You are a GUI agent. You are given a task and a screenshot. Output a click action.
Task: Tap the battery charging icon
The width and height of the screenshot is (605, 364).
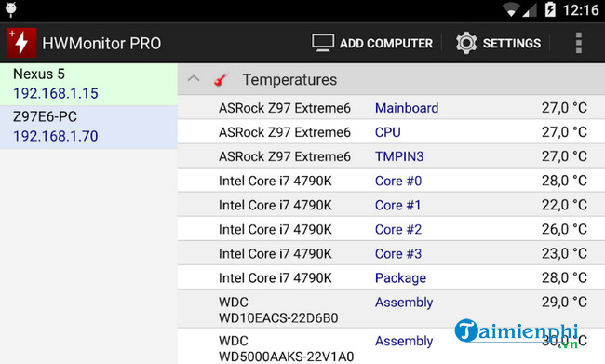[550, 9]
